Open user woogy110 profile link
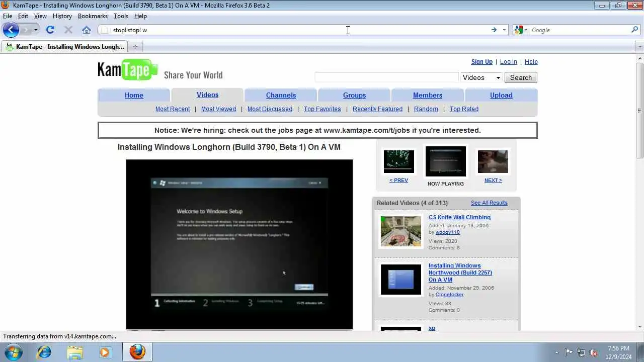Viewport: 644px width, 362px height. pos(448,233)
